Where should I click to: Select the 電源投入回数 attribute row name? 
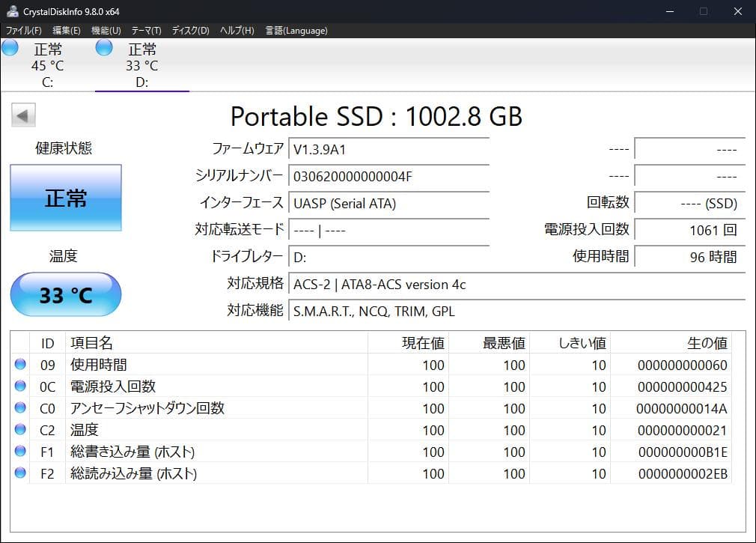pyautogui.click(x=113, y=386)
